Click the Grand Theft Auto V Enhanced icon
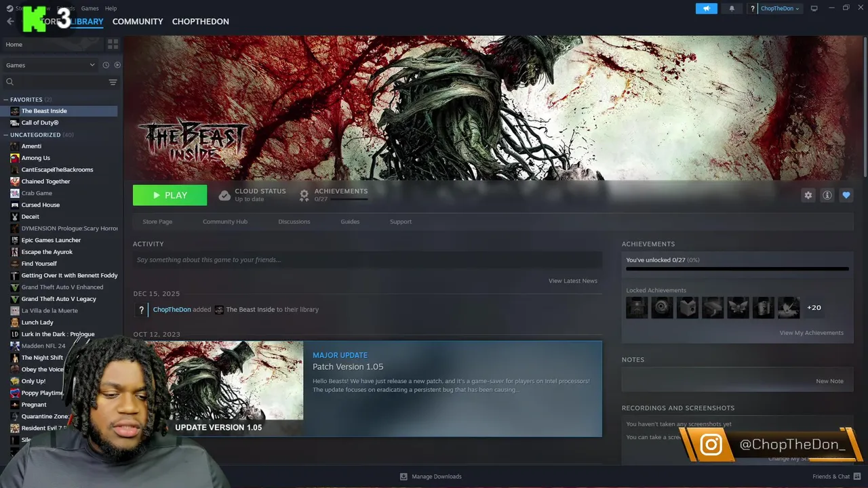Viewport: 868px width, 488px height. (15, 287)
